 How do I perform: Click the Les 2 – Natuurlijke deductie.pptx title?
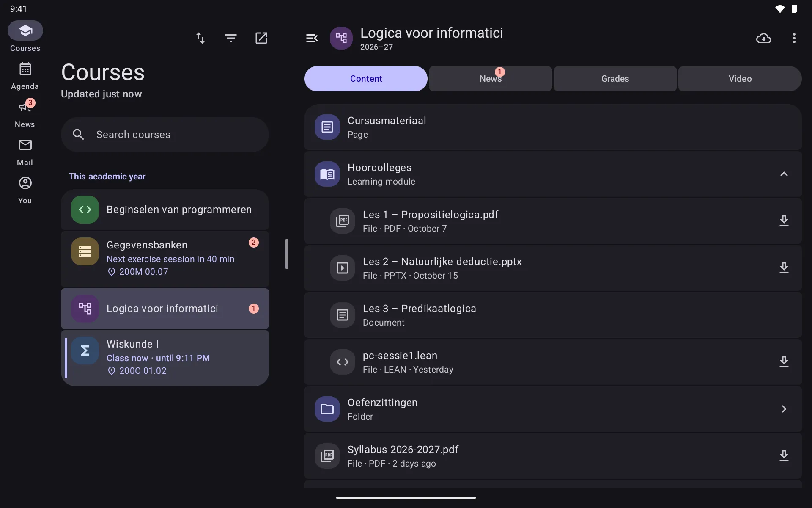point(442,262)
